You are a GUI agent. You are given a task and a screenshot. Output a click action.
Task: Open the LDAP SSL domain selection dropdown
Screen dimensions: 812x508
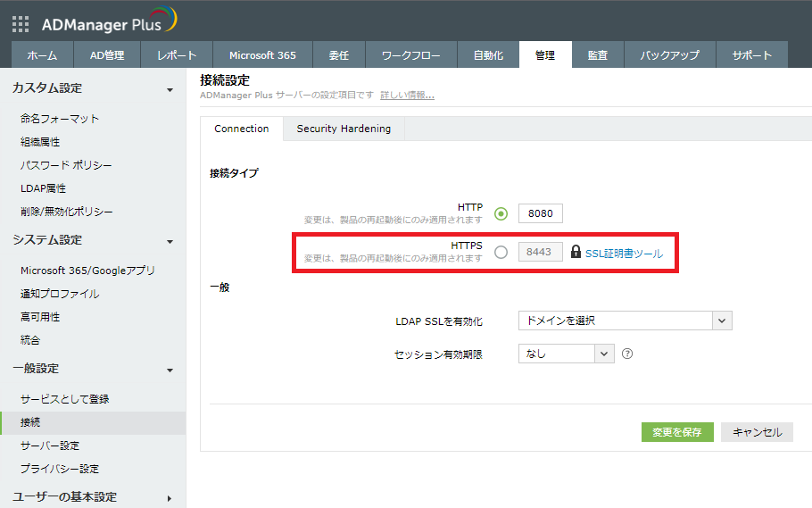tap(625, 321)
